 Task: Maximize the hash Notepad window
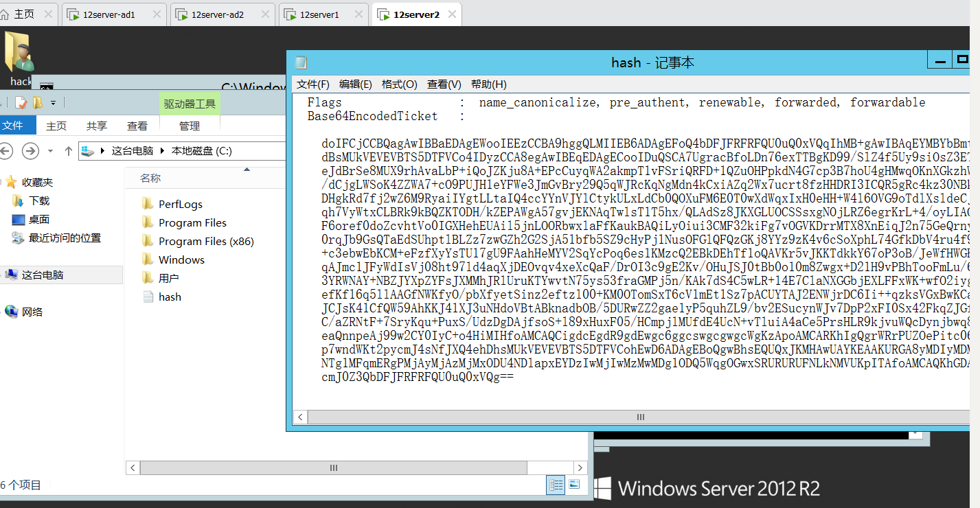pyautogui.click(x=962, y=60)
